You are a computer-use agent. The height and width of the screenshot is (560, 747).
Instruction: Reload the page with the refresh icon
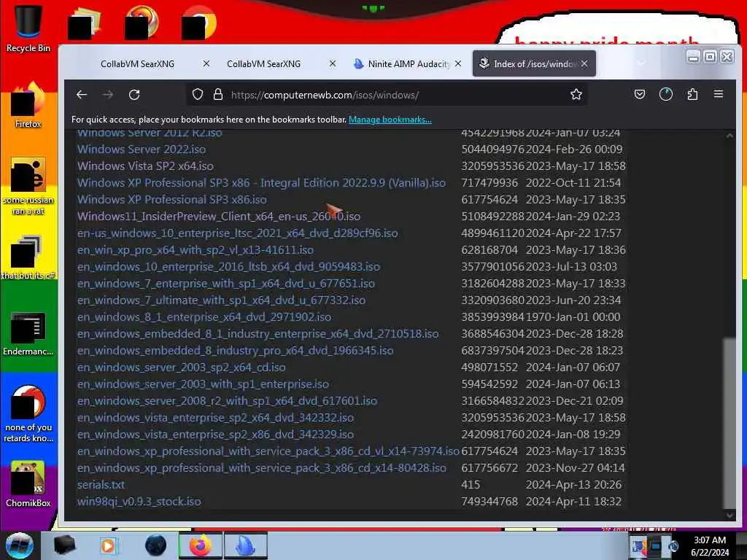(134, 95)
